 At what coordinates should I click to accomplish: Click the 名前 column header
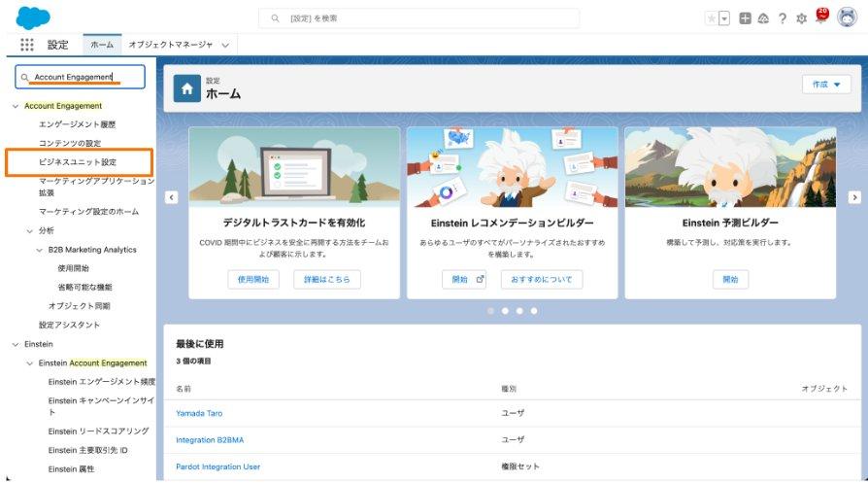pos(184,389)
